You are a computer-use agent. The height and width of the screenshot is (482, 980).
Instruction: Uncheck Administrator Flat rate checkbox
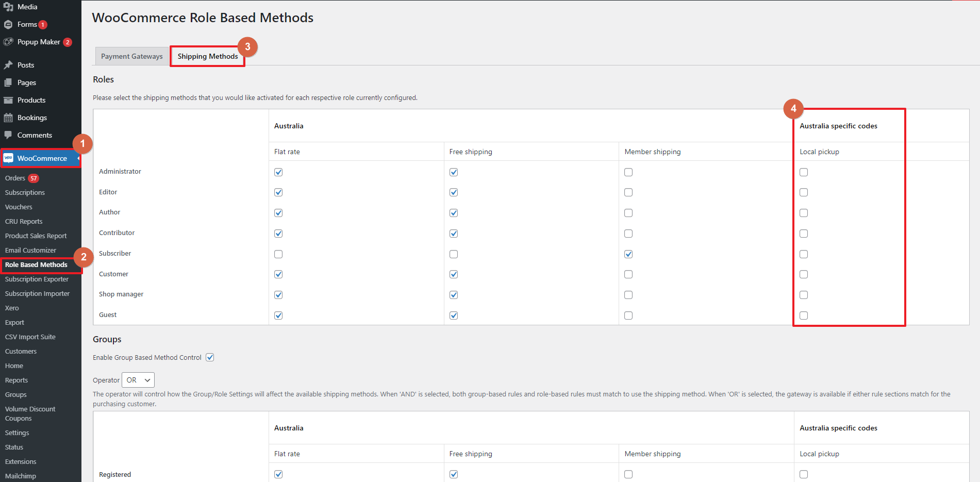point(278,172)
